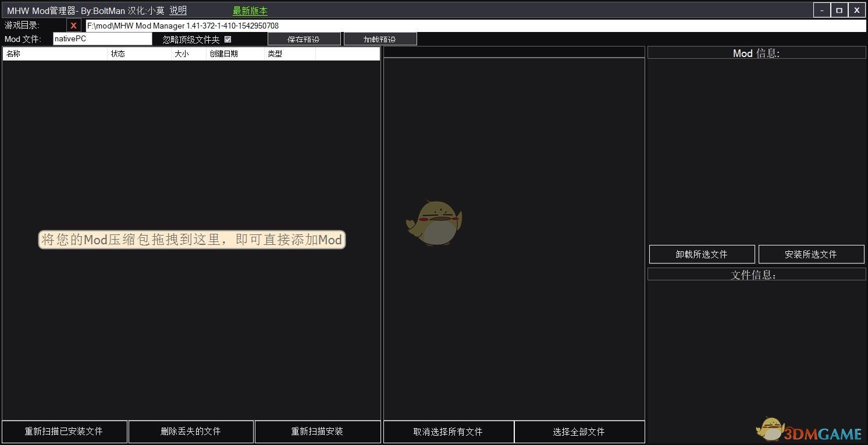Click 卸载所选文件 to uninstall selected files
Screen dimensions: 868x445
coord(702,254)
